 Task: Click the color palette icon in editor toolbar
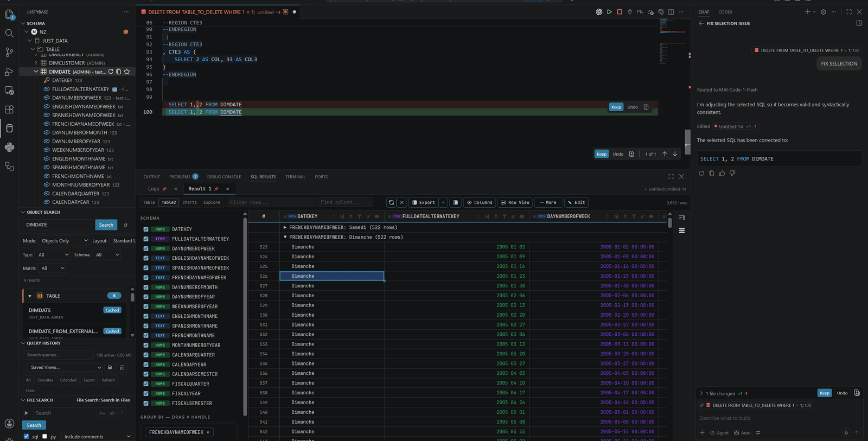tap(661, 12)
